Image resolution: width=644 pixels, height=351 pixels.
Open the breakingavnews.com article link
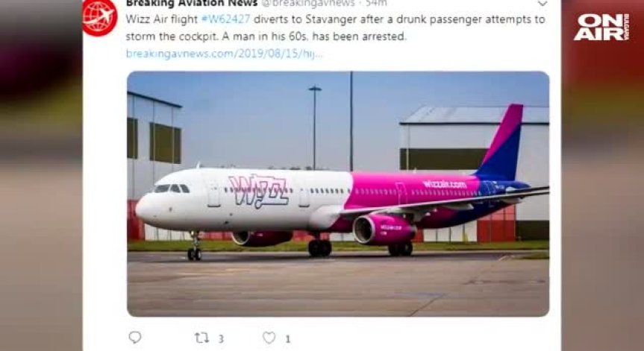[x=224, y=54]
